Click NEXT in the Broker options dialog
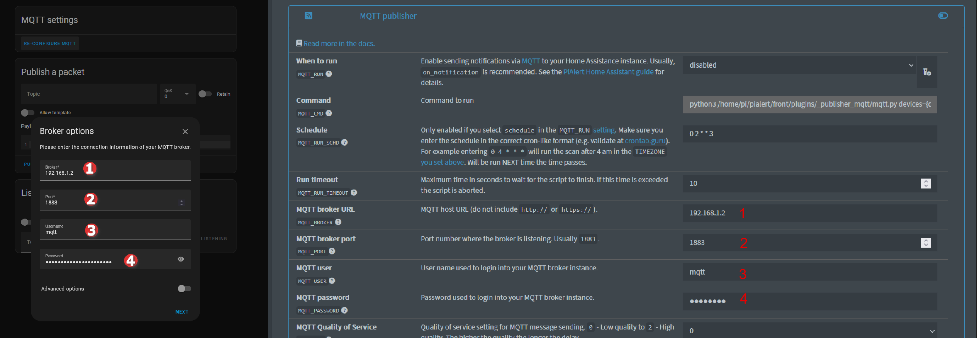This screenshot has height=338, width=980. 182,311
